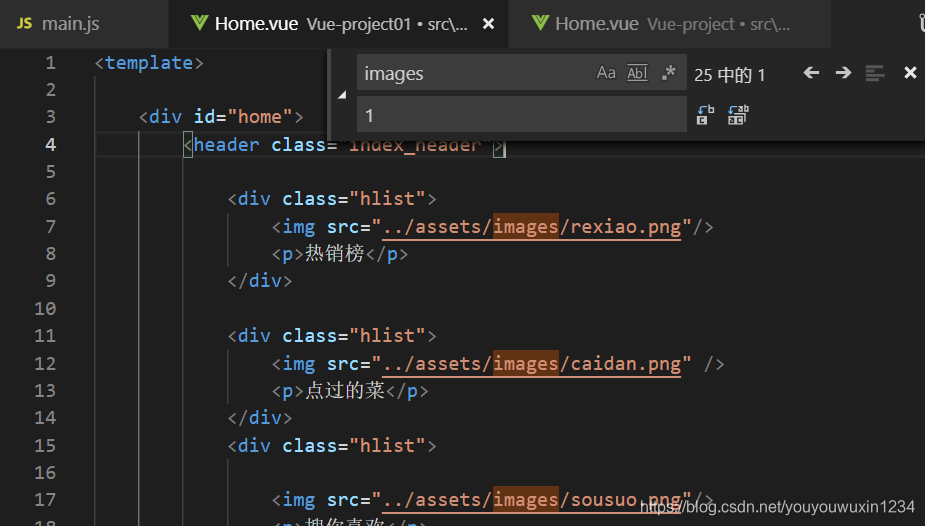
Task: Click hlist div on line 6
Action: click(x=332, y=199)
